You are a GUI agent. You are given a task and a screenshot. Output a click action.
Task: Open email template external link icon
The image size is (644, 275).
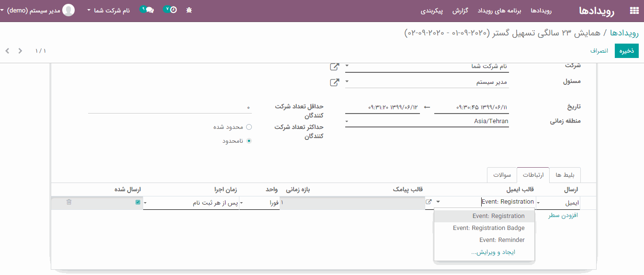(x=429, y=203)
